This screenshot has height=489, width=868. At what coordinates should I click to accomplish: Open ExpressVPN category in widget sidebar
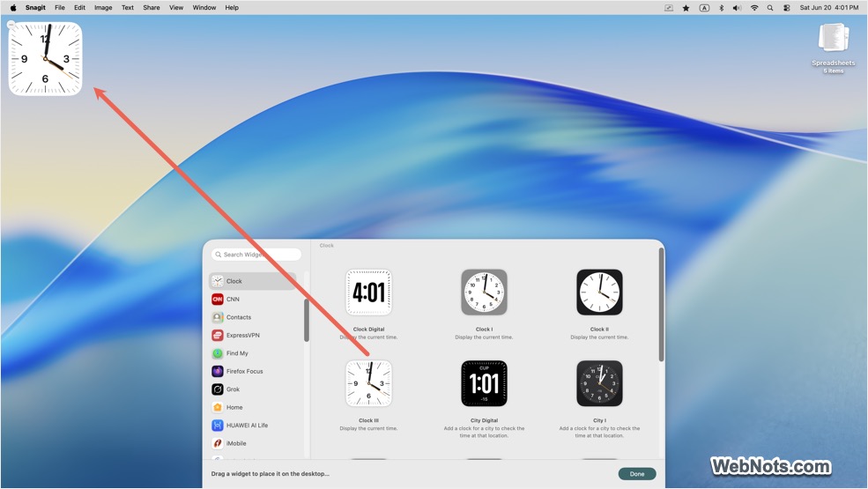pos(252,335)
